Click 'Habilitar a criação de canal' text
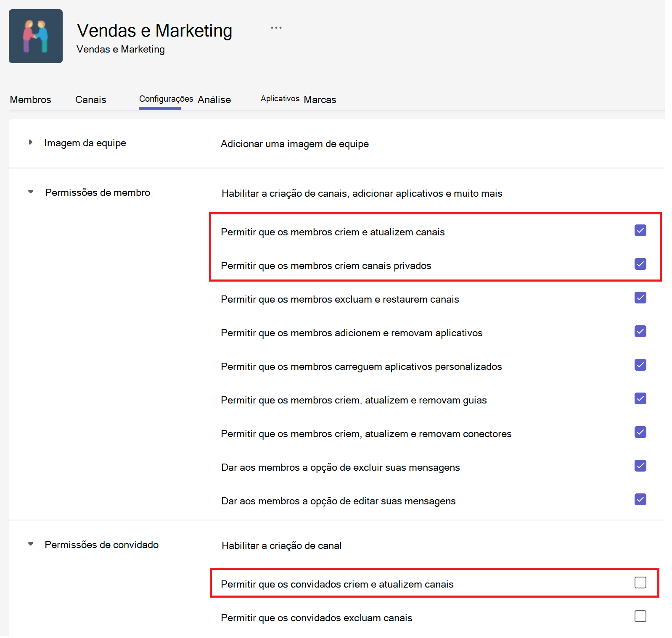The height and width of the screenshot is (638, 672). [282, 546]
